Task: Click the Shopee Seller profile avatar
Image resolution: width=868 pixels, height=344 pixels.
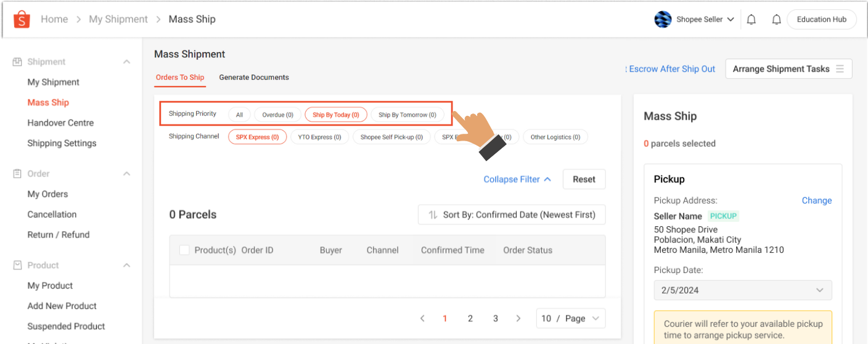Action: point(663,20)
